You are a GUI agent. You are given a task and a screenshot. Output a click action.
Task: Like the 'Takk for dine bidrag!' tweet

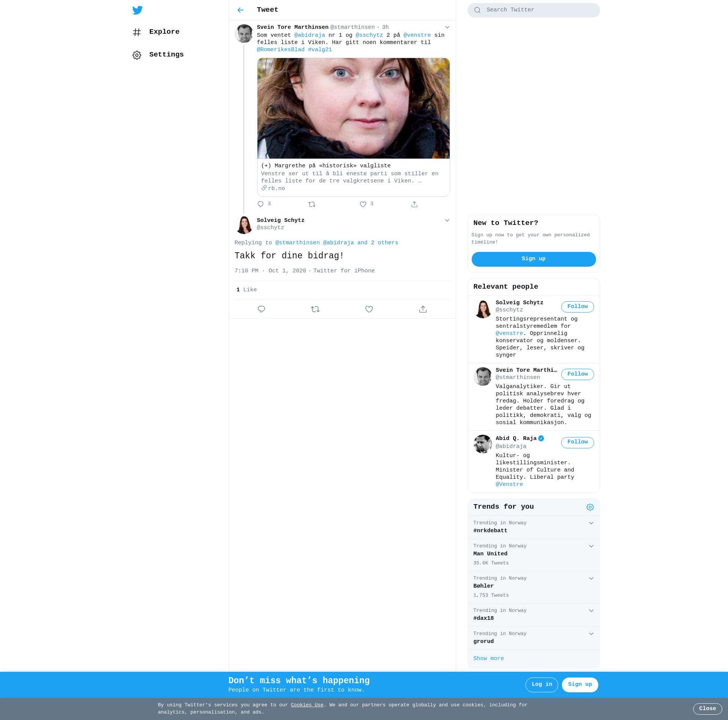click(x=369, y=309)
